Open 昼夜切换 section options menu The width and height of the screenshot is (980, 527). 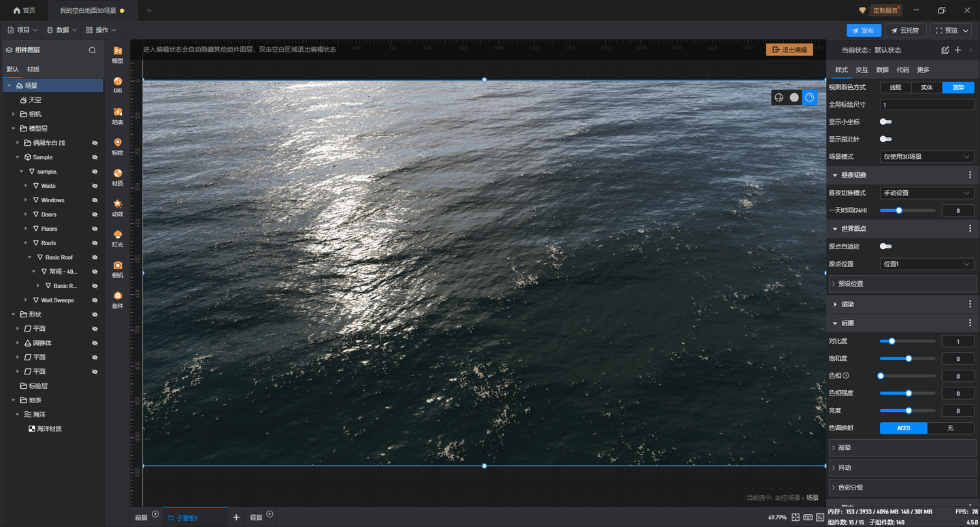pyautogui.click(x=970, y=175)
